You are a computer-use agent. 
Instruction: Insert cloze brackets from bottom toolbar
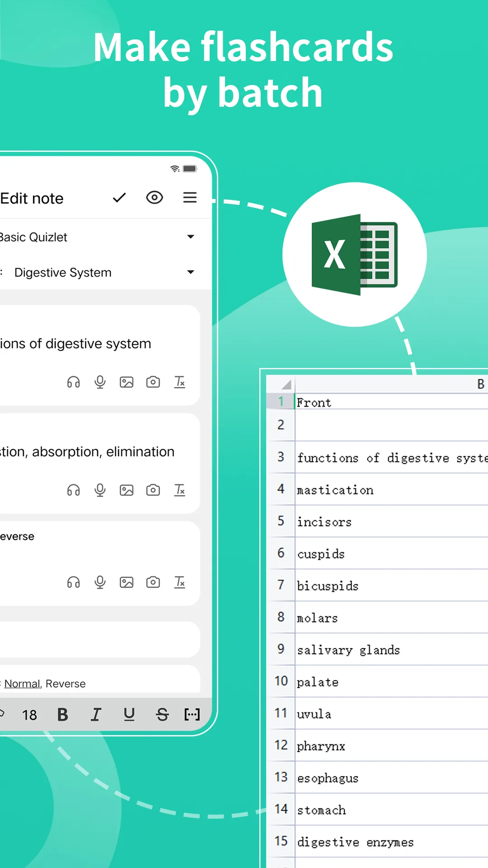(x=192, y=714)
